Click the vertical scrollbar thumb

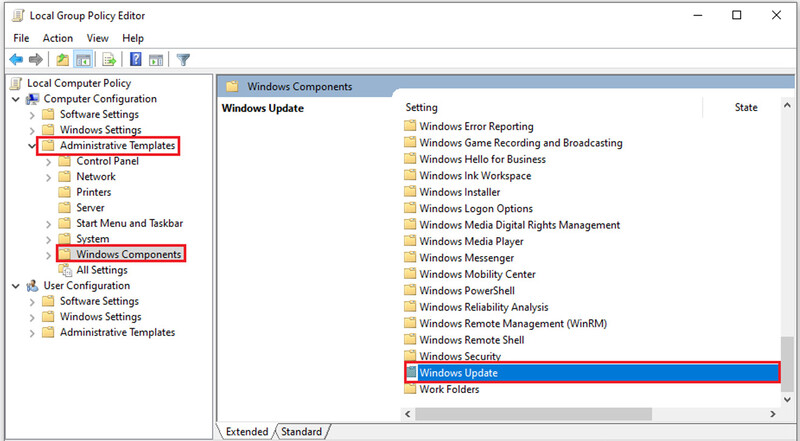pos(787,364)
